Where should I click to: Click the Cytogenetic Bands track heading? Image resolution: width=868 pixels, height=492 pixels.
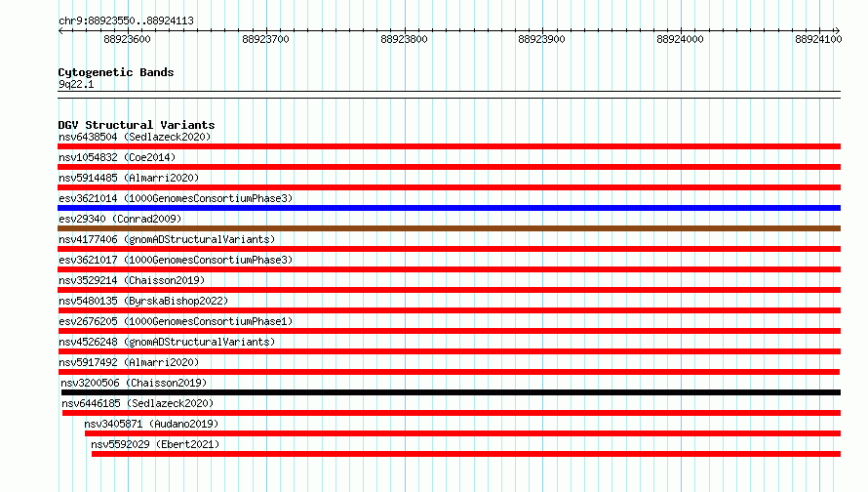(116, 72)
